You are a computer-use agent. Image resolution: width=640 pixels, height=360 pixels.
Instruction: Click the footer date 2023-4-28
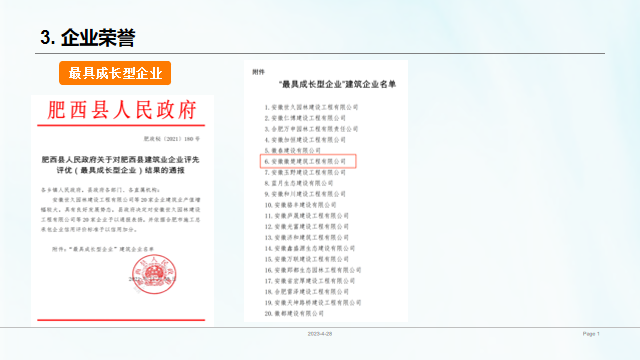click(320, 334)
